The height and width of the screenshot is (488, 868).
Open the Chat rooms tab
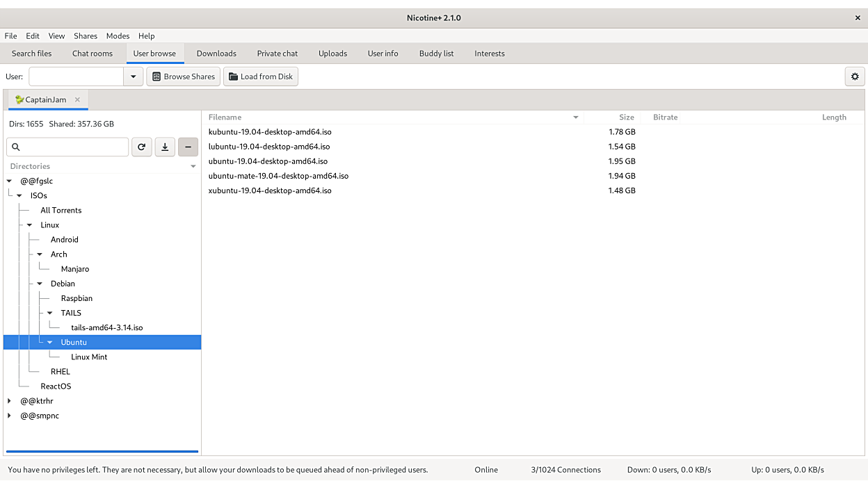click(93, 54)
